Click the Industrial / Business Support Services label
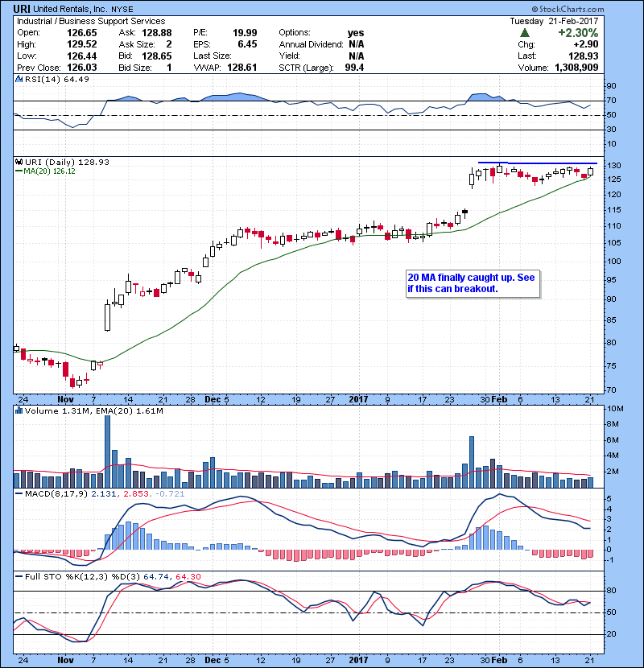Screen dimensions: 644x668 [x=91, y=21]
